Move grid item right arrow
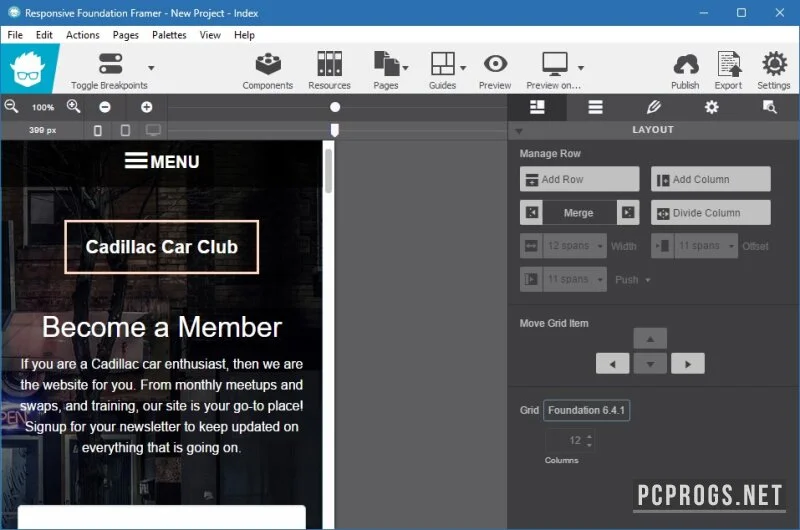800x530 pixels. coord(688,364)
